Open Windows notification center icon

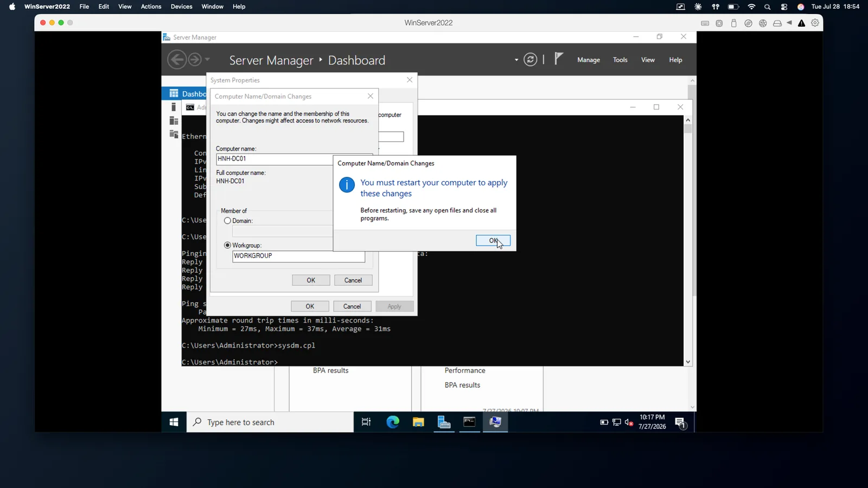point(680,422)
